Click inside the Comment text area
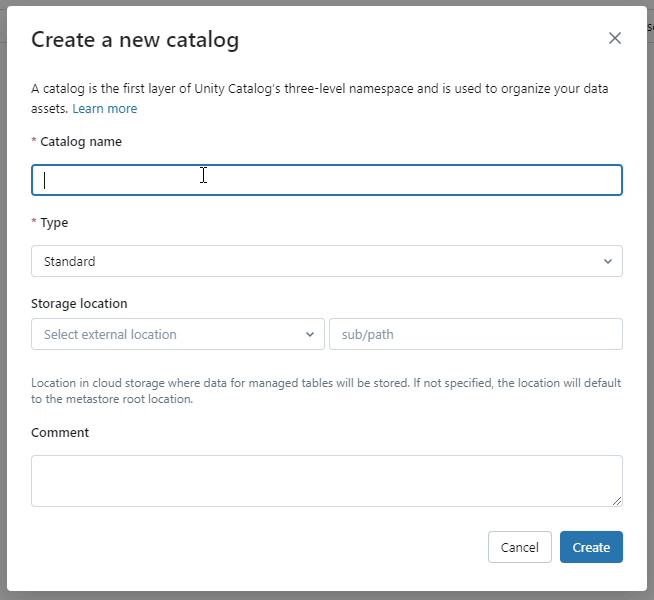Screen dimensions: 654x600 326,480
